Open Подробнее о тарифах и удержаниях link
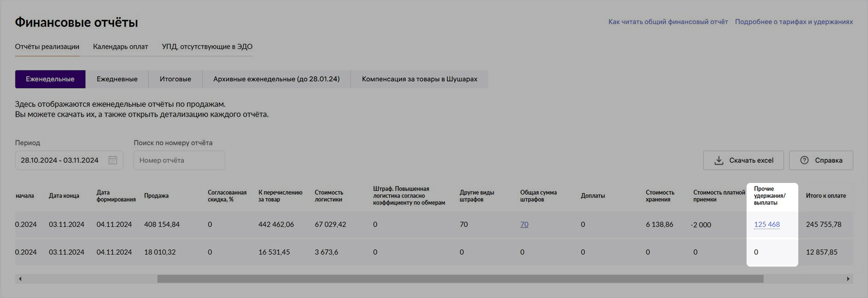 click(x=794, y=22)
